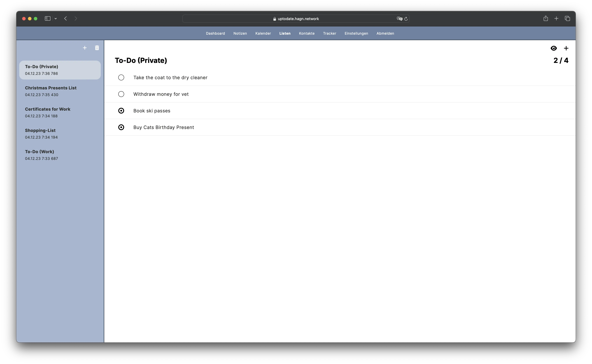Open the Christmas Presents List

(x=51, y=91)
